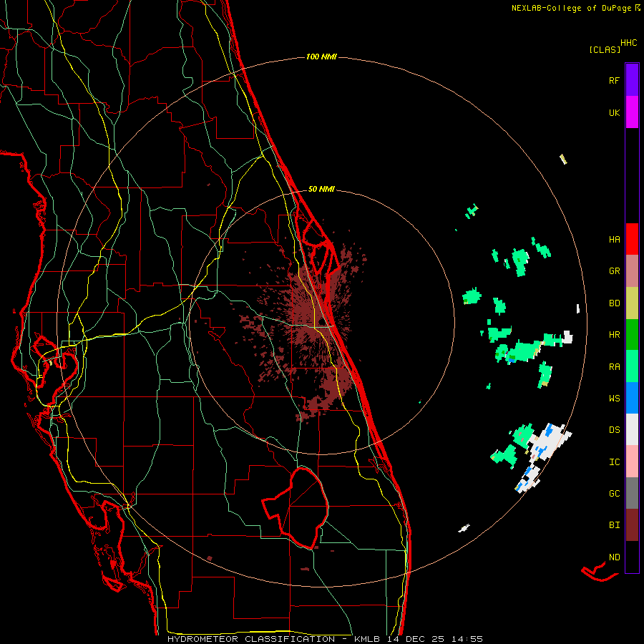Click the ND legend label
Viewport: 644px width, 644px height.
[614, 557]
